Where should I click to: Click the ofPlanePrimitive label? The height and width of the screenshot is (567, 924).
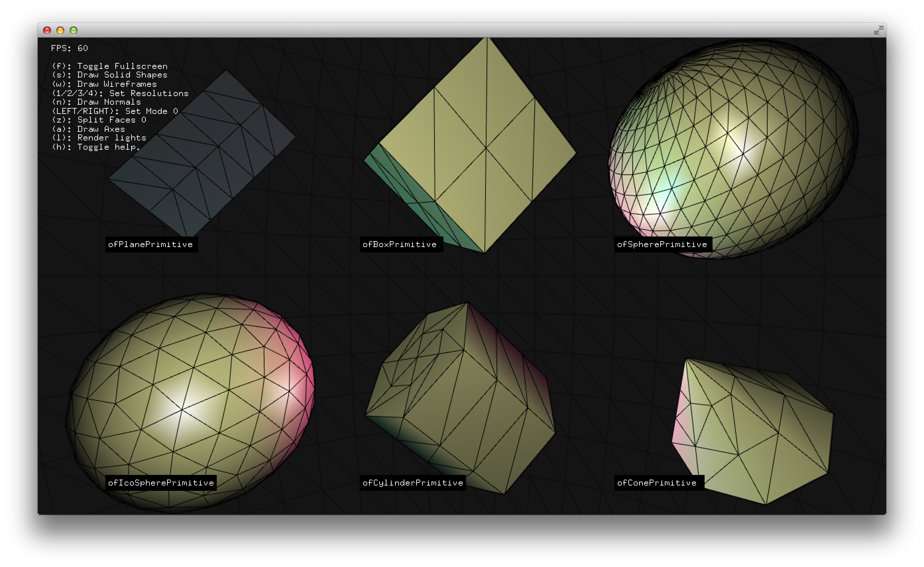click(151, 244)
